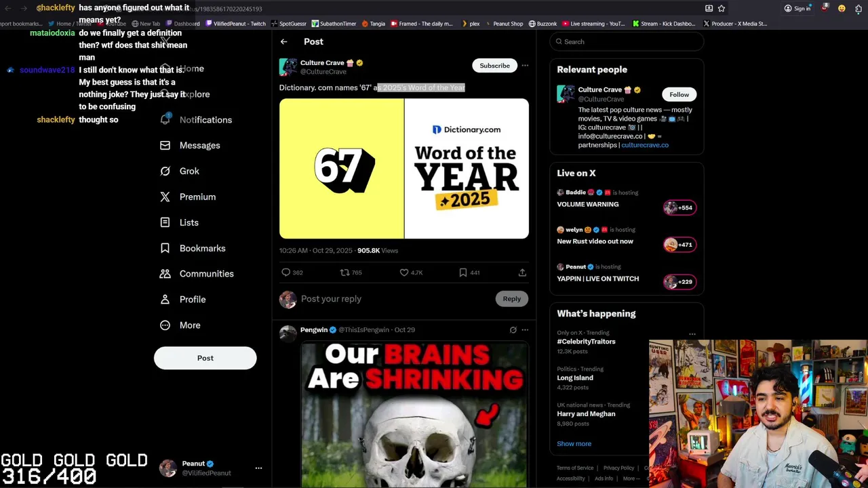Open the culturecrave.co link

tap(645, 145)
